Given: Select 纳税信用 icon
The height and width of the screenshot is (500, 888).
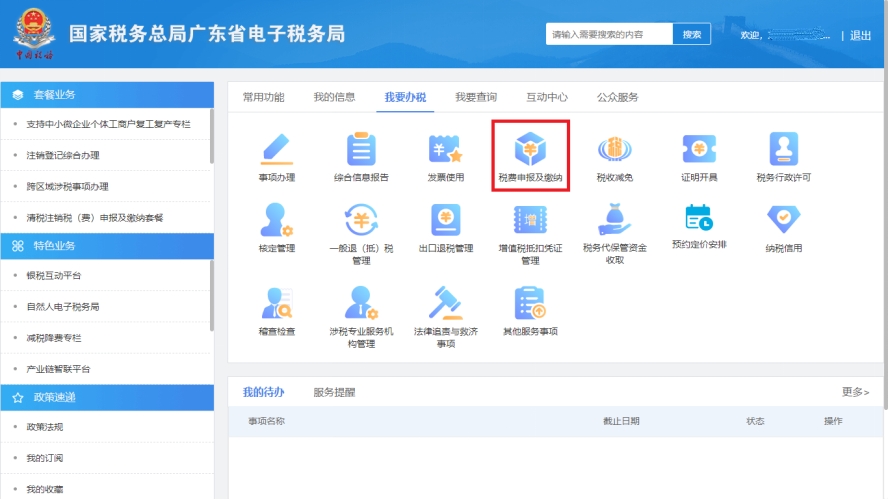Looking at the screenshot, I should (x=783, y=220).
